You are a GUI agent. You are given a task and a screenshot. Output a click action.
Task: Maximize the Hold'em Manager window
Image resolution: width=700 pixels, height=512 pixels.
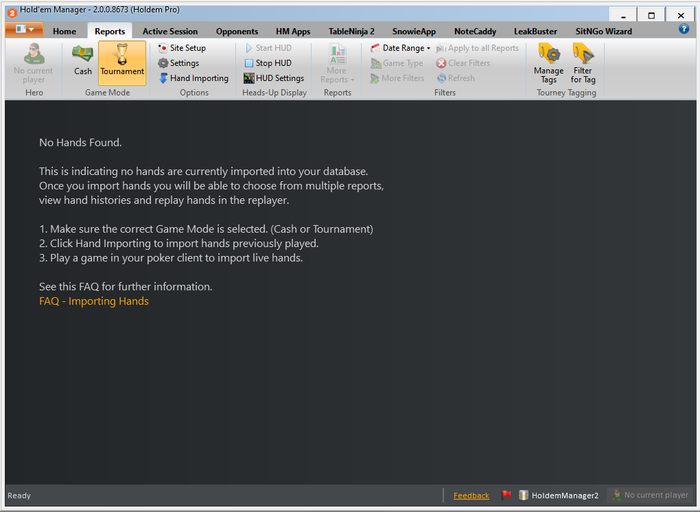tap(651, 15)
